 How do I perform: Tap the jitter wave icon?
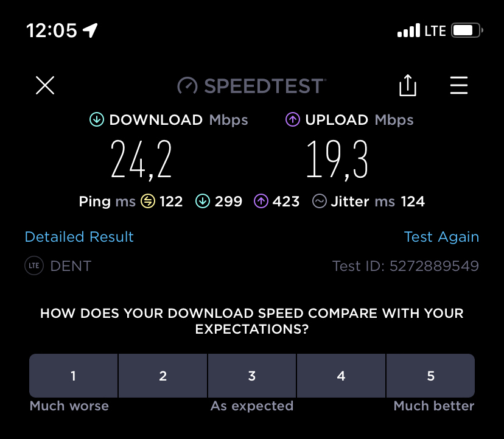pyautogui.click(x=320, y=202)
